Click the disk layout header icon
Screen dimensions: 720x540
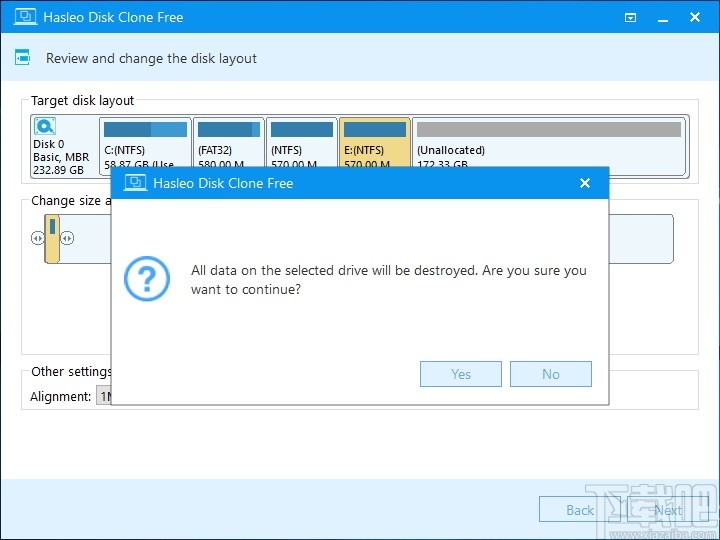[22, 58]
